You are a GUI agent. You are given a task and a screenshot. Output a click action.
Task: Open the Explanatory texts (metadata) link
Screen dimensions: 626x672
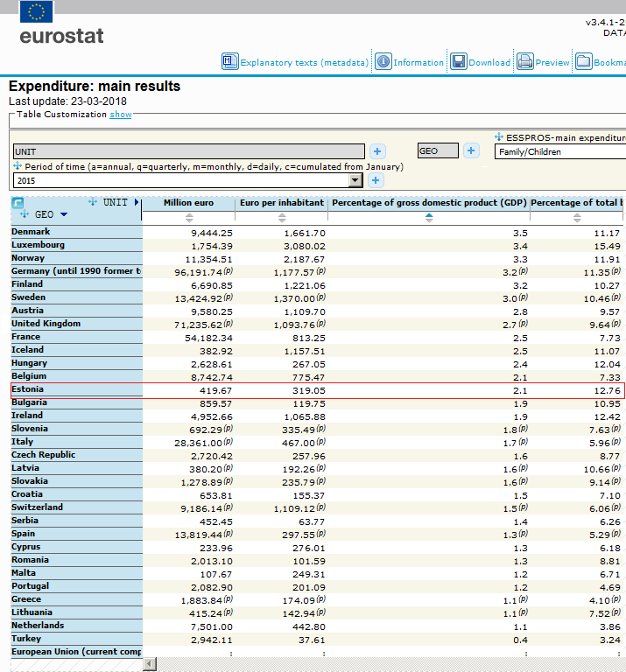(x=304, y=63)
